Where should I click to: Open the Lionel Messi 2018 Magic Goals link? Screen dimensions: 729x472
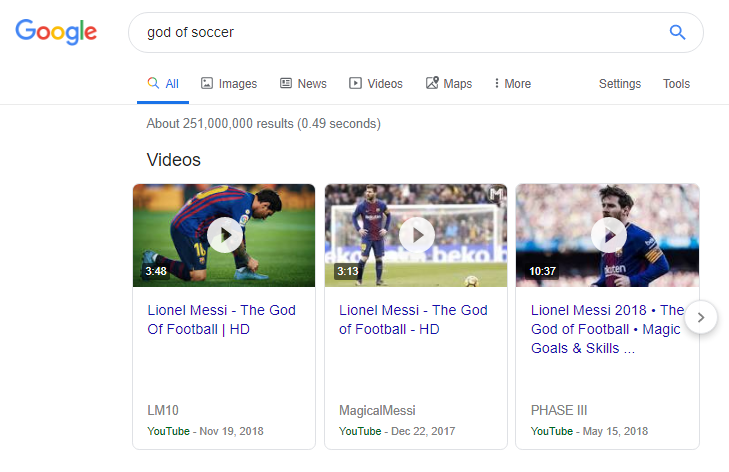tap(607, 329)
